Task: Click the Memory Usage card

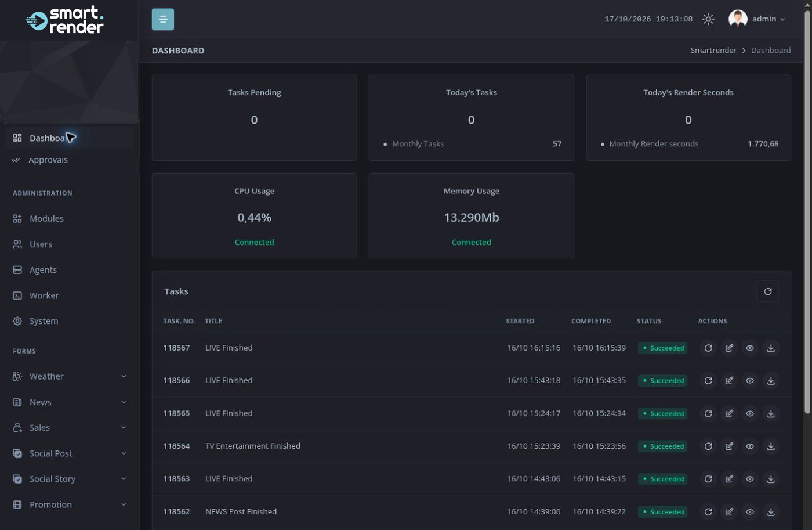Action: 471,215
